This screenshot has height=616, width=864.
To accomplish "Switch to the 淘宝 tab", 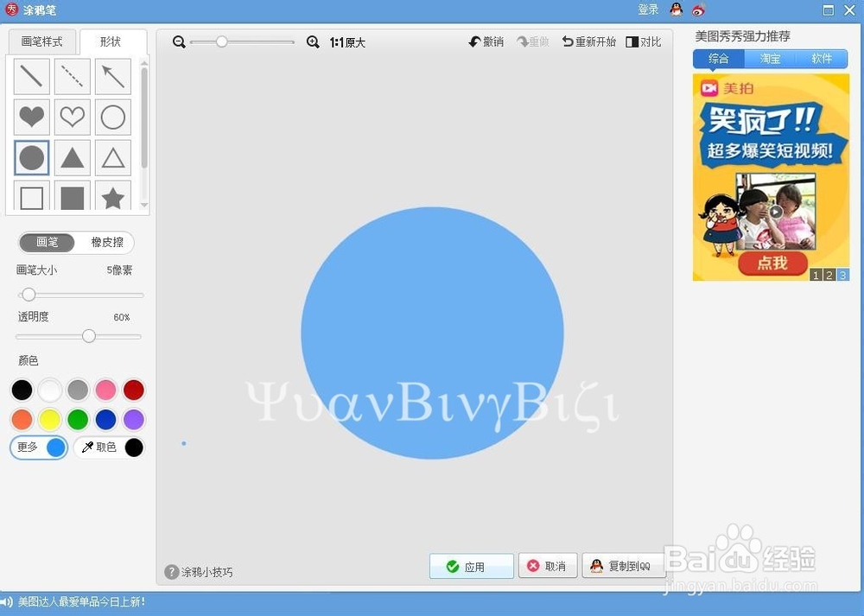I will [771, 59].
